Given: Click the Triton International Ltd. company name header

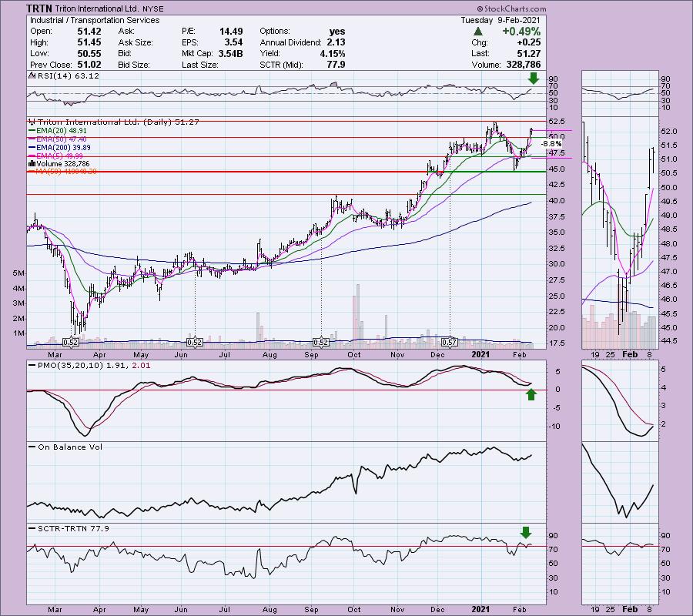Looking at the screenshot, I should click(97, 8).
